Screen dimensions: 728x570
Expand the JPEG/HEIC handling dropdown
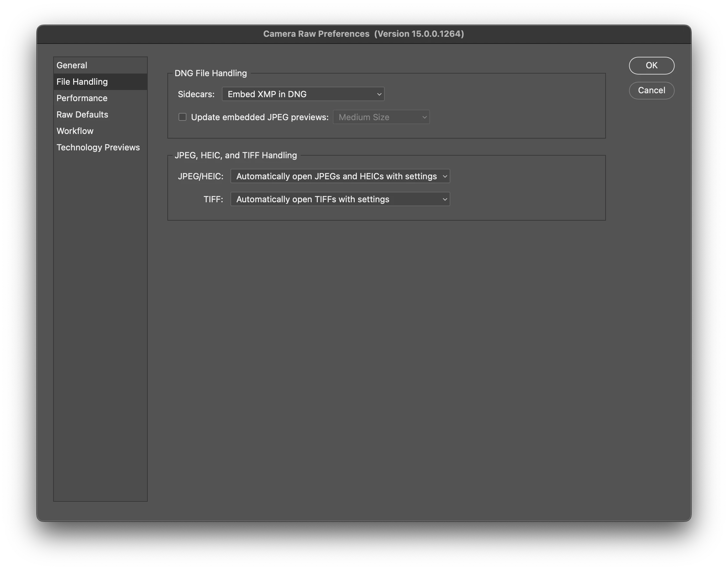click(340, 176)
